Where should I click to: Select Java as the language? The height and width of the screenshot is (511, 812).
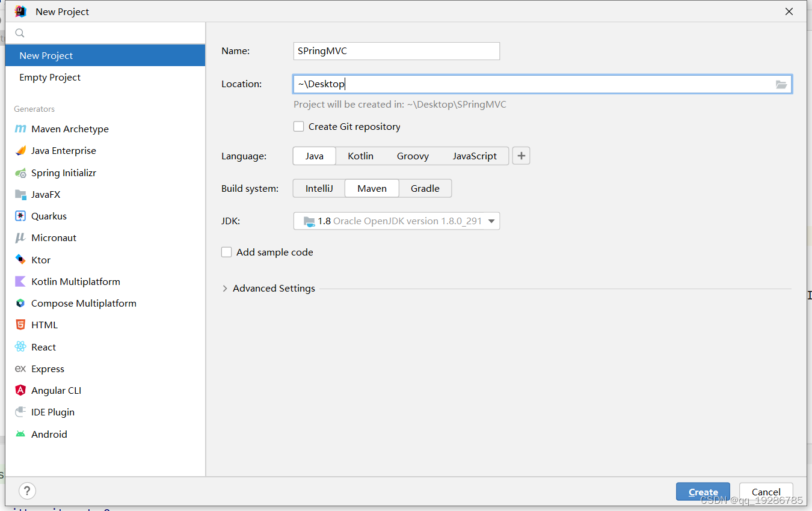coord(314,156)
